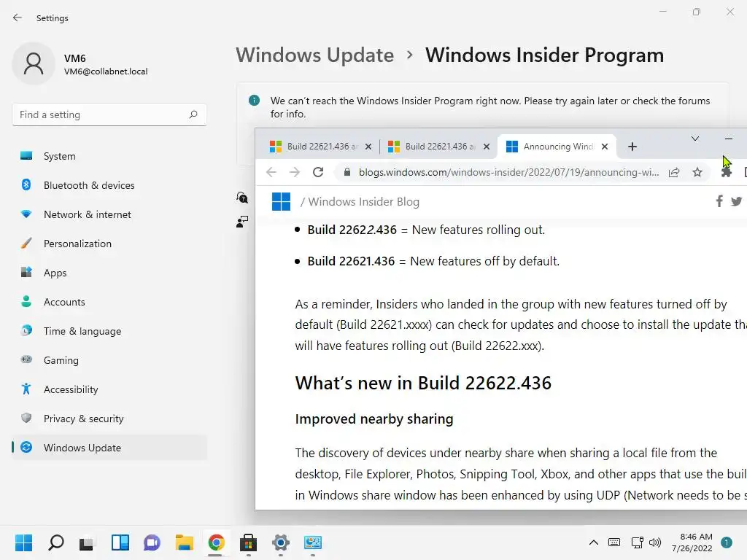
Task: Click Windows Update breadcrumb link
Action: 315,55
